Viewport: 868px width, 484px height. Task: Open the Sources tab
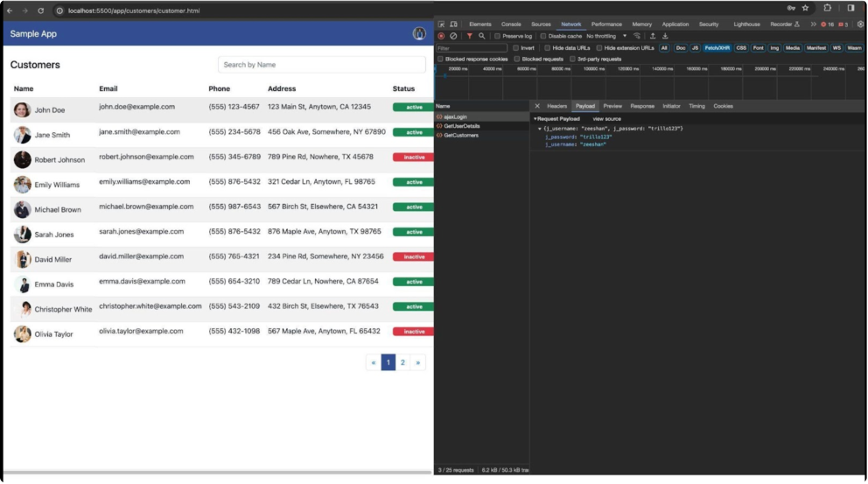point(541,25)
